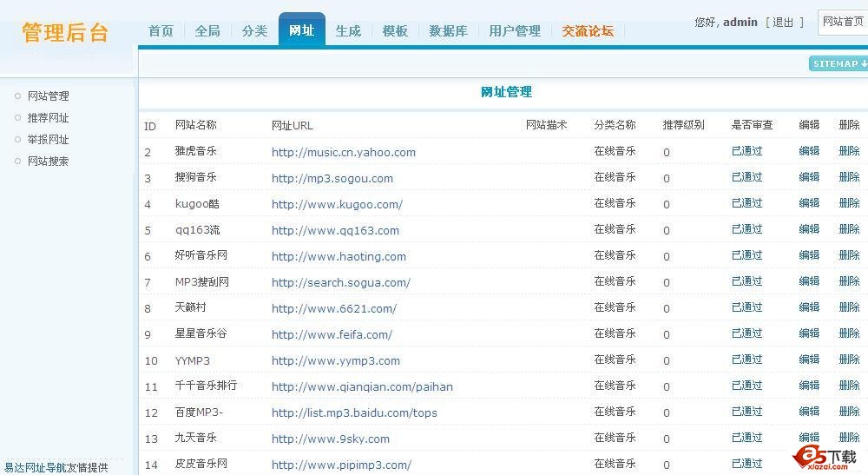Open 举报网址 in the sidebar
The height and width of the screenshot is (475, 868).
[x=48, y=140]
